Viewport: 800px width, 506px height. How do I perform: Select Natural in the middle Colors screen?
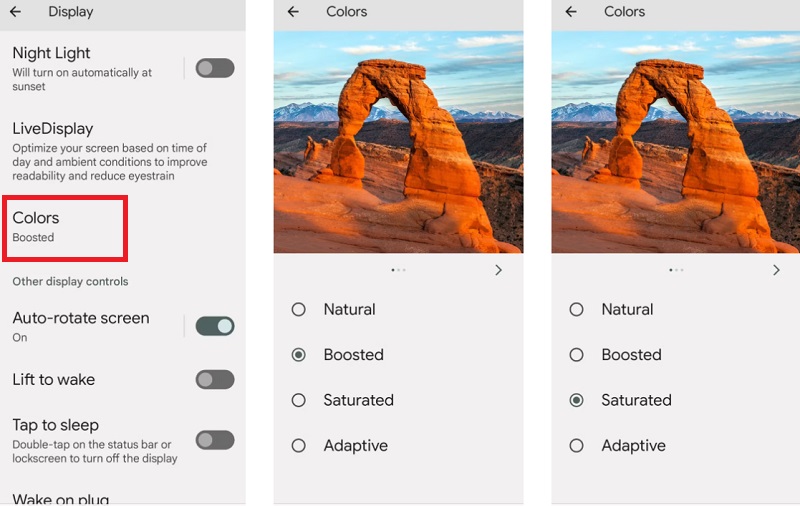click(x=398, y=309)
